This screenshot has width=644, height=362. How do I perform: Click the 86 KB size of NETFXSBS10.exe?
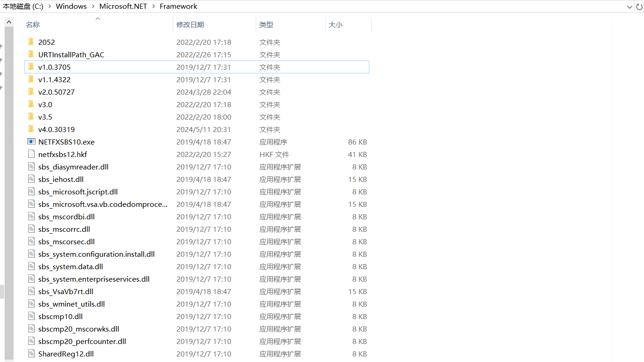[357, 142]
